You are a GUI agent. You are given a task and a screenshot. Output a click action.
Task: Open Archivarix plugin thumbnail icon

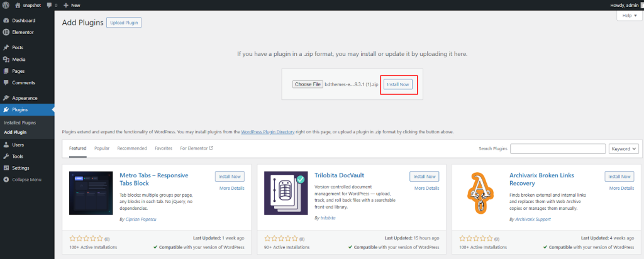click(x=480, y=193)
